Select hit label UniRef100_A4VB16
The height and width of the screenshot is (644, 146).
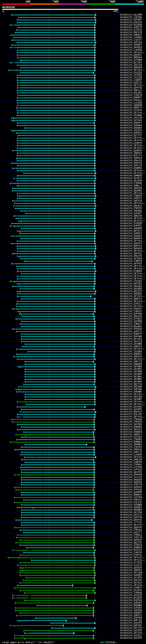(x=131, y=47)
